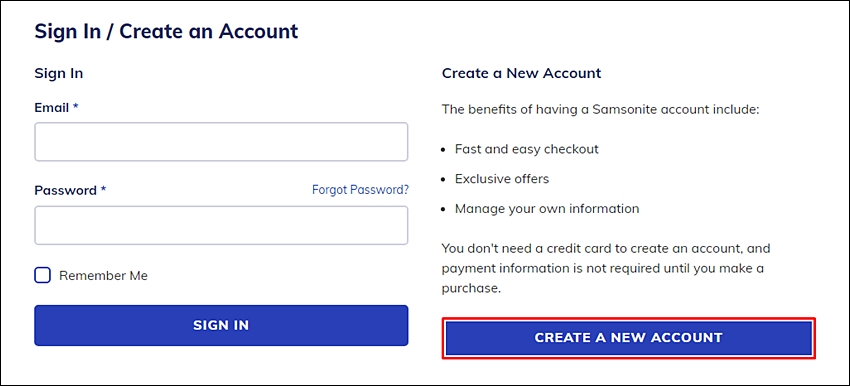
Task: Click the Remember Me label text
Action: [x=103, y=275]
